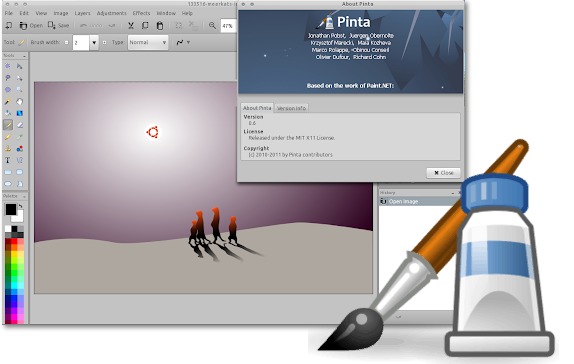Click the Copy icon in toolbar

145,25
